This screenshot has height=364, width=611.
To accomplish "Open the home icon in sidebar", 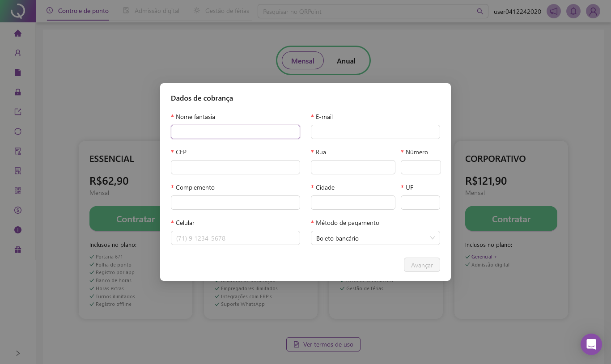I will click(18, 33).
